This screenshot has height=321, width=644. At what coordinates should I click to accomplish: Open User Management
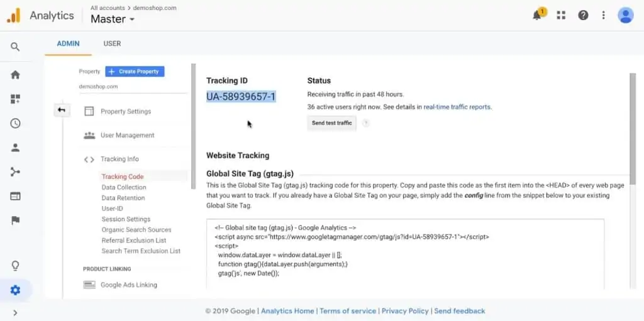(127, 135)
